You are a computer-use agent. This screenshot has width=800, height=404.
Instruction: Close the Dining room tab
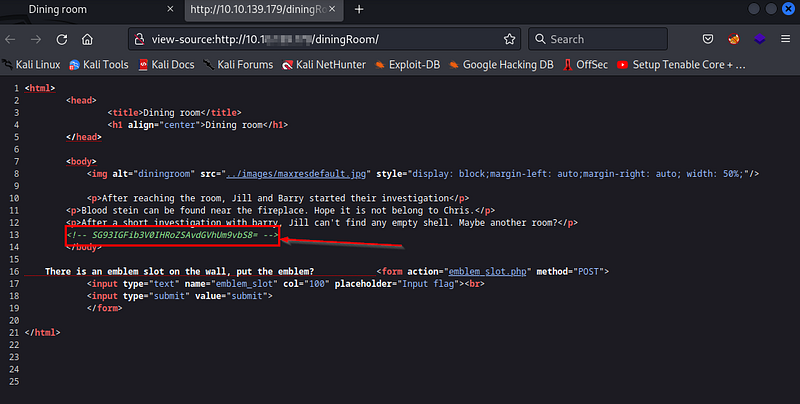[170, 9]
